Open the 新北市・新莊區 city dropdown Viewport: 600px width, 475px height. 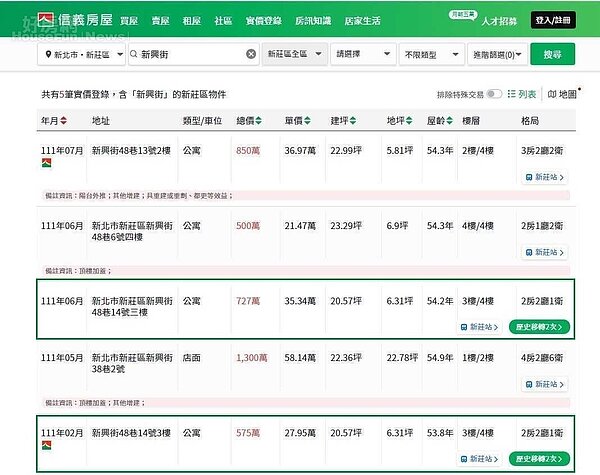click(x=82, y=54)
